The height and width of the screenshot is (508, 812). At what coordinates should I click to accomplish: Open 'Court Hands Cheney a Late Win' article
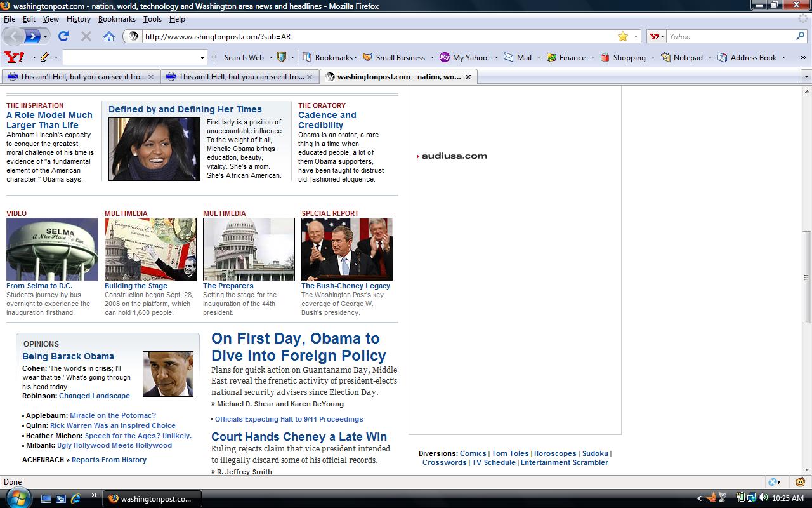click(299, 436)
